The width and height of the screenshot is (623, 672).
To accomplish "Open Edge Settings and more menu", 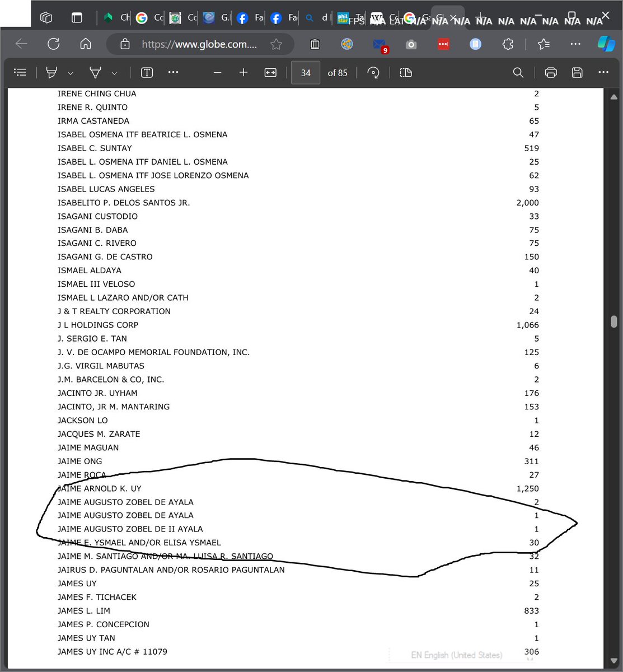I will [x=575, y=44].
